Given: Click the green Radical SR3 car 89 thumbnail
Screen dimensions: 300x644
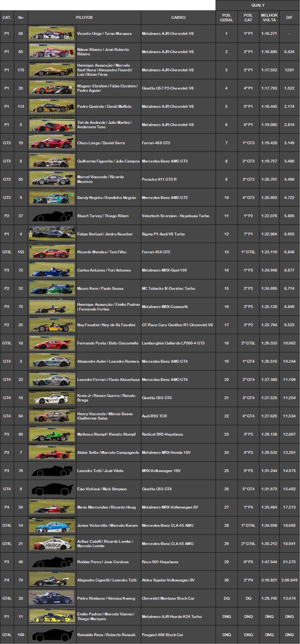Looking at the screenshot, I should tap(52, 434).
